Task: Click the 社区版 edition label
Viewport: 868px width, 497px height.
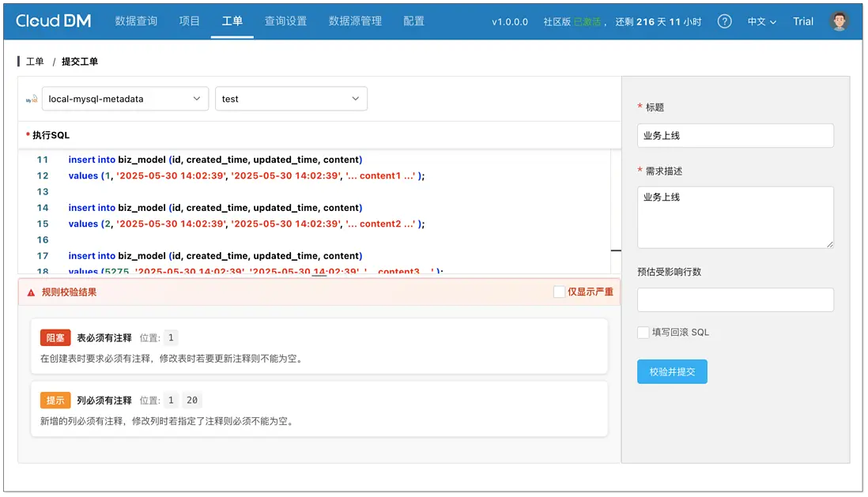Action: 557,21
